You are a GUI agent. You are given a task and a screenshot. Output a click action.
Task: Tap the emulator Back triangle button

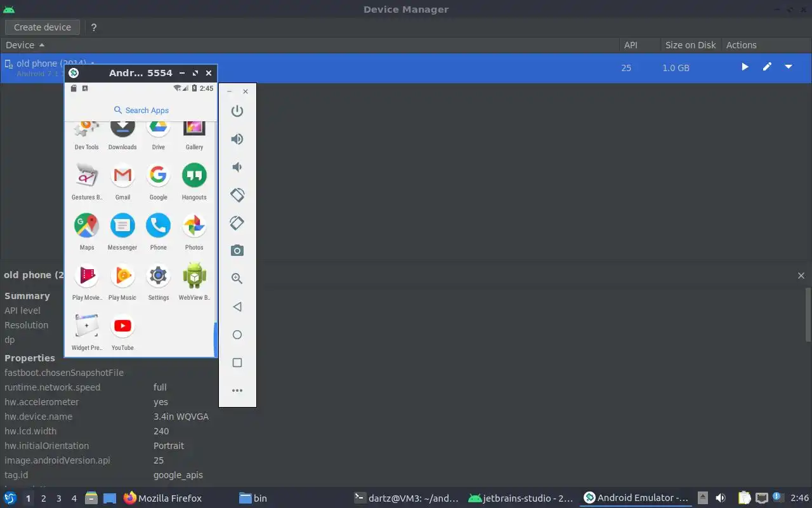click(237, 307)
